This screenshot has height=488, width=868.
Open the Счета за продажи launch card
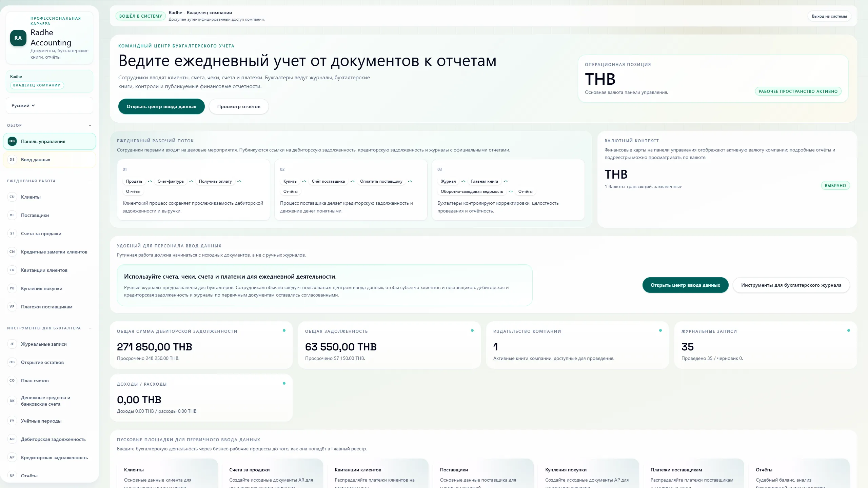(x=272, y=473)
